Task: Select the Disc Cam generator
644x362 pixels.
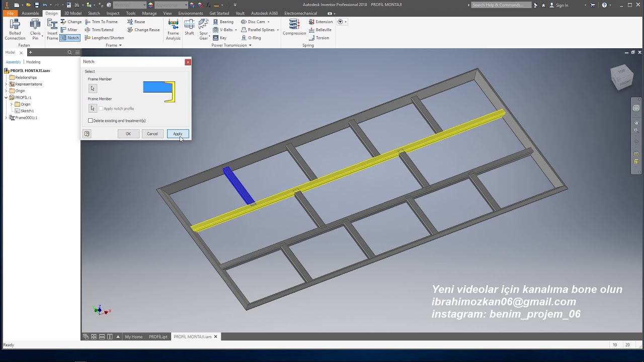Action: tap(255, 22)
